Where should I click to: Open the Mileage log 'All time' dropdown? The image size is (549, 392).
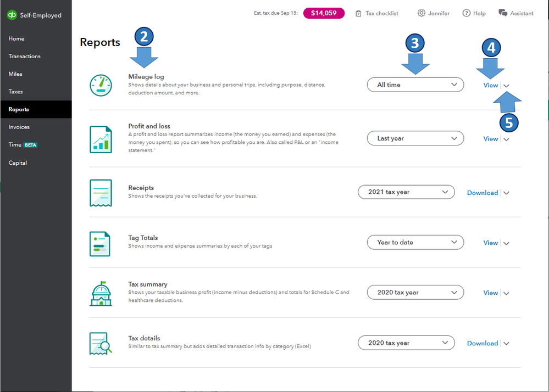pyautogui.click(x=415, y=85)
